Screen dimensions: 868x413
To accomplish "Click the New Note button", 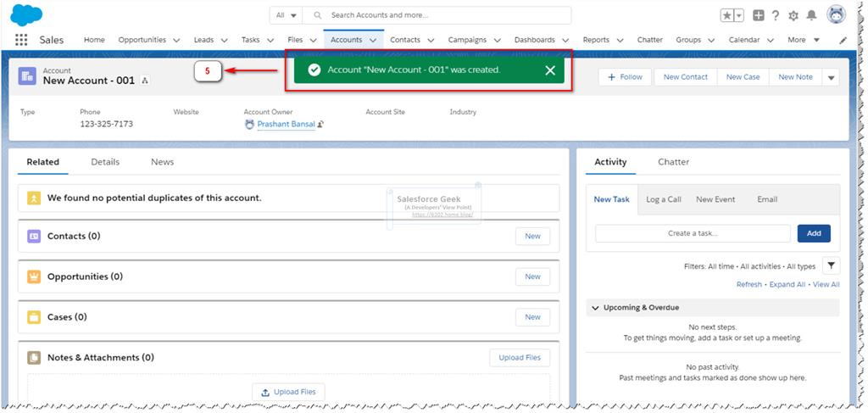I will point(795,77).
